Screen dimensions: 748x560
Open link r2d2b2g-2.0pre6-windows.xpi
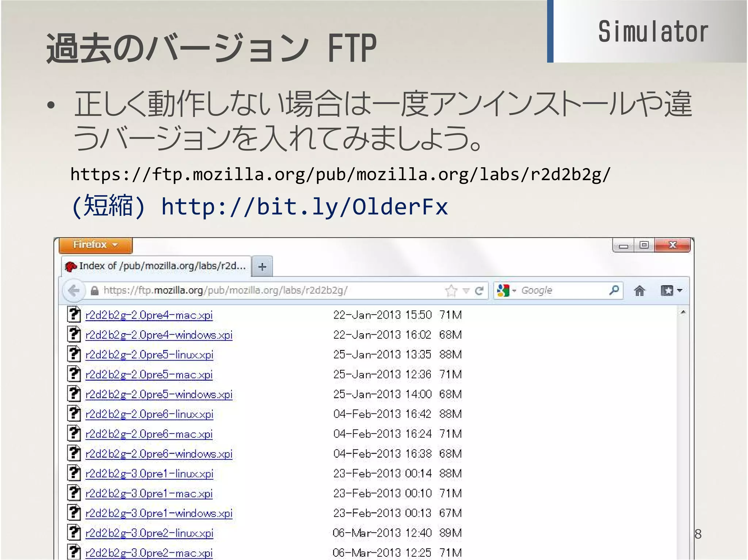pos(159,454)
